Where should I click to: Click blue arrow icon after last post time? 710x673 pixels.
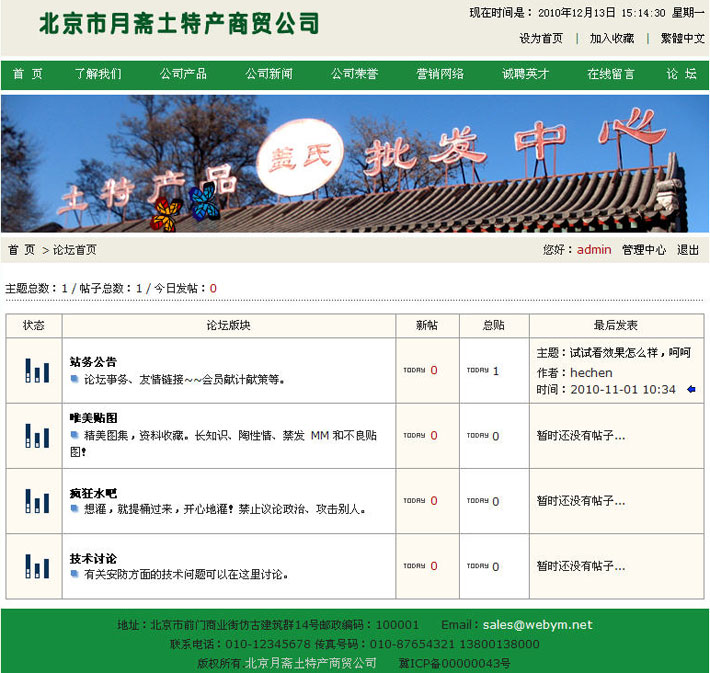point(690,389)
